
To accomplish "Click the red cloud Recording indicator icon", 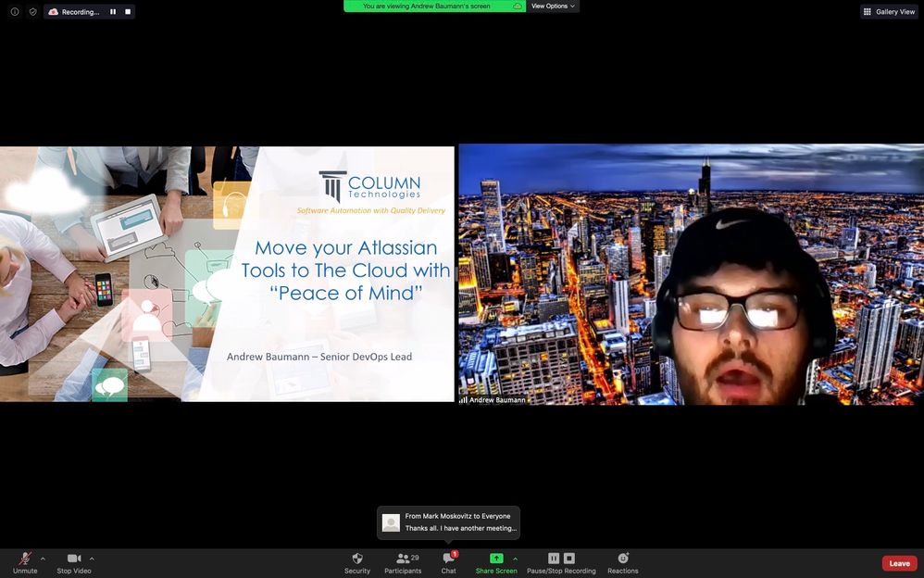I will click(x=54, y=12).
